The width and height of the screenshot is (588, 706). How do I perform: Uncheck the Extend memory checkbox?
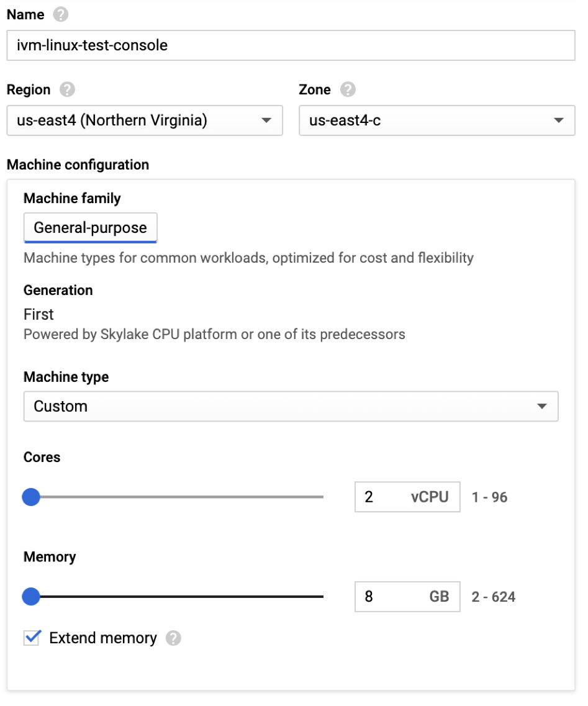pyautogui.click(x=32, y=638)
